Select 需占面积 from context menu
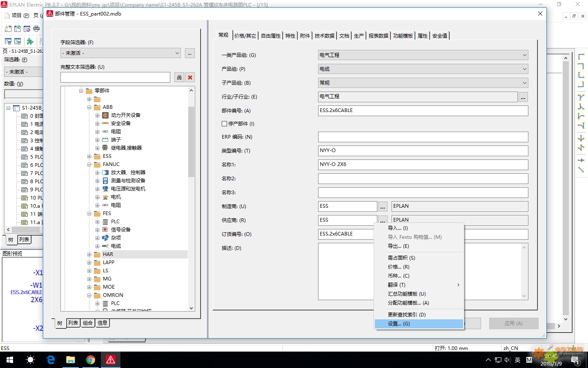The width and height of the screenshot is (588, 368). 419,258
